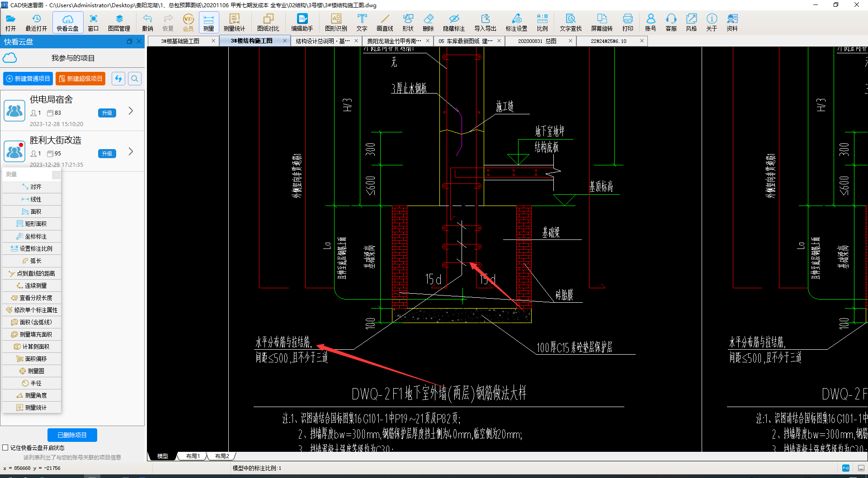Click the 关于 about icon
This screenshot has height=478, width=868.
[712, 22]
